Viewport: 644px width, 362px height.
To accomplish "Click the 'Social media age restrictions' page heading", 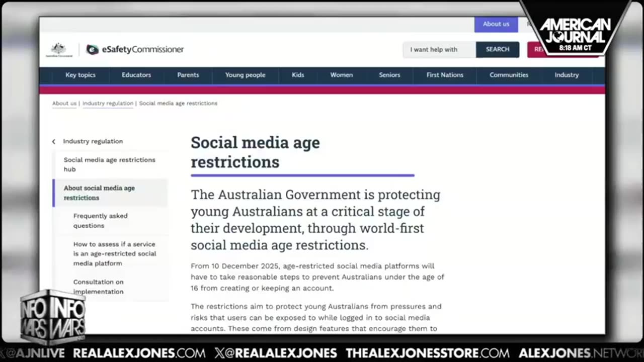I will click(255, 152).
